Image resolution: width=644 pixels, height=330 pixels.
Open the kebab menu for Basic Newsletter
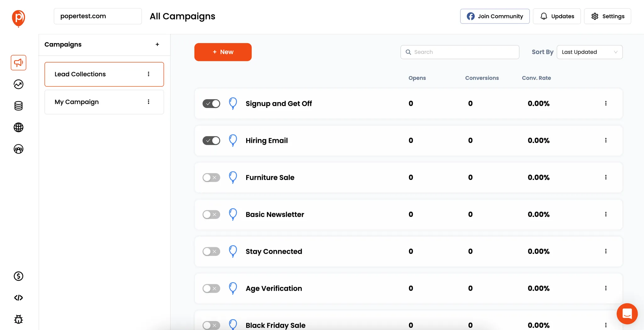point(606,214)
